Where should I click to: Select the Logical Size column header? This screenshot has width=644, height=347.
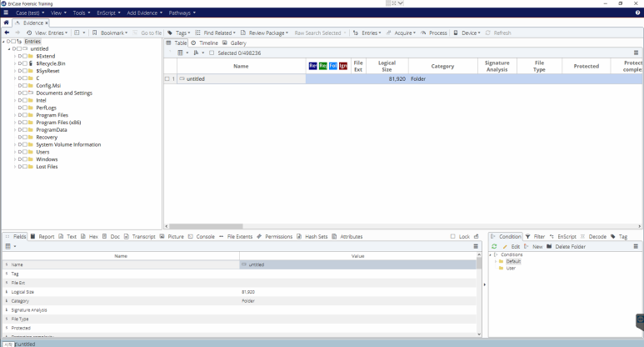point(387,66)
